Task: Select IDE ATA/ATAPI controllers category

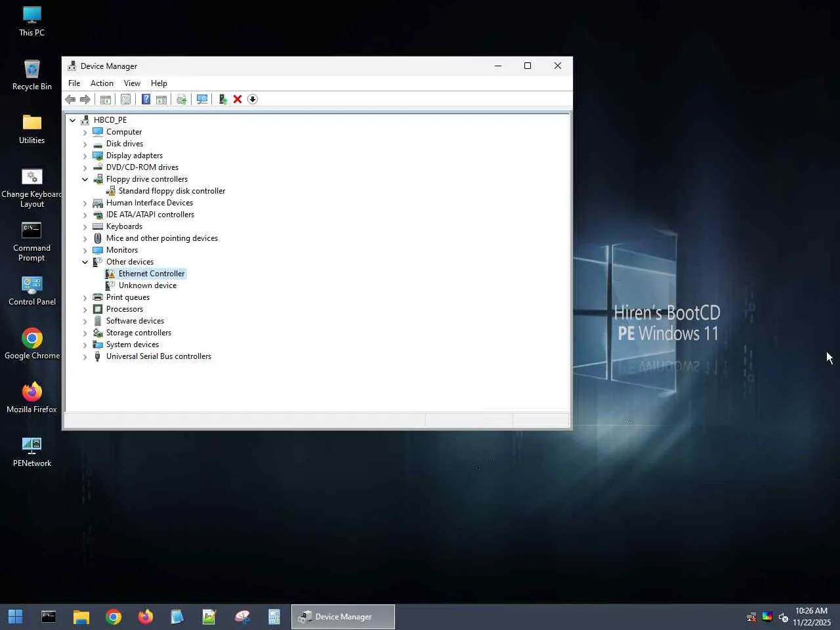Action: [x=150, y=215]
